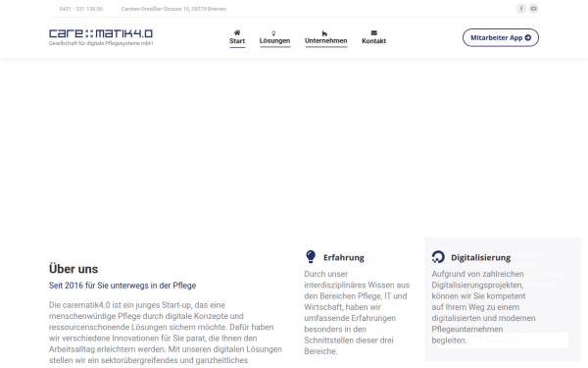Click the phone number 0421 - 331 138 00
This screenshot has height=368, width=588.
click(x=81, y=9)
